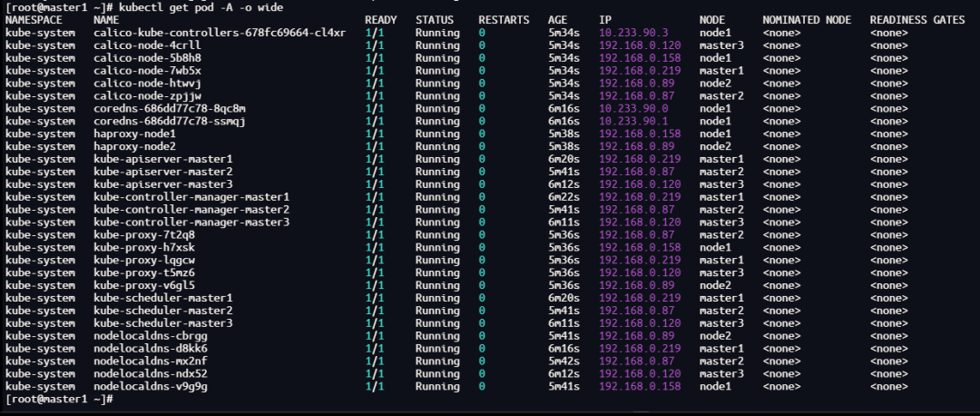
Task: Click pod name kube-proxy-lqgcw
Action: [x=143, y=261]
